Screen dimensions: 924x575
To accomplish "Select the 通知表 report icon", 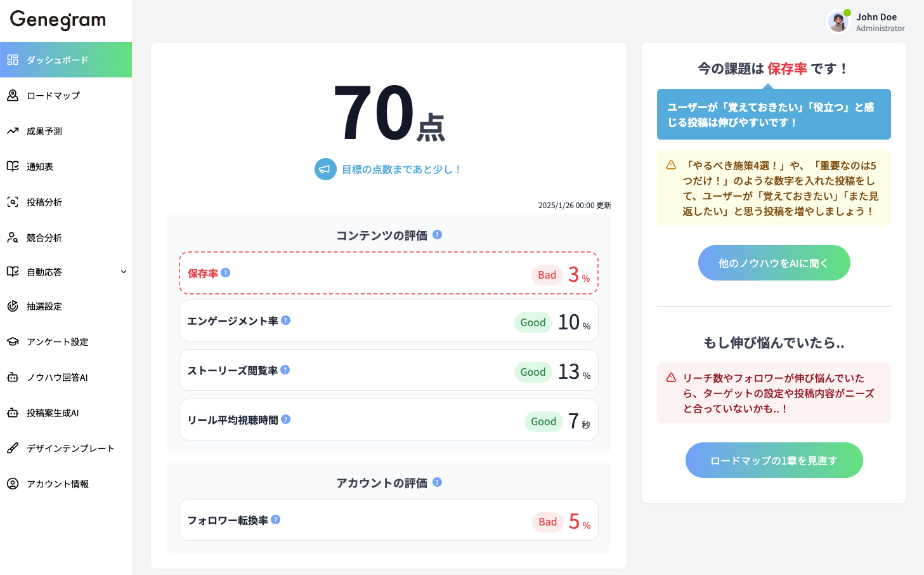I will coord(13,166).
